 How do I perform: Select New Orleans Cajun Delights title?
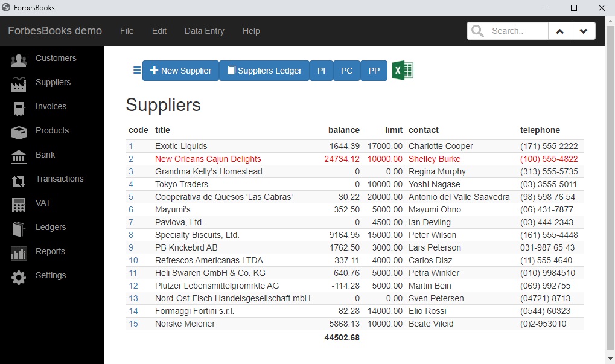pyautogui.click(x=208, y=159)
